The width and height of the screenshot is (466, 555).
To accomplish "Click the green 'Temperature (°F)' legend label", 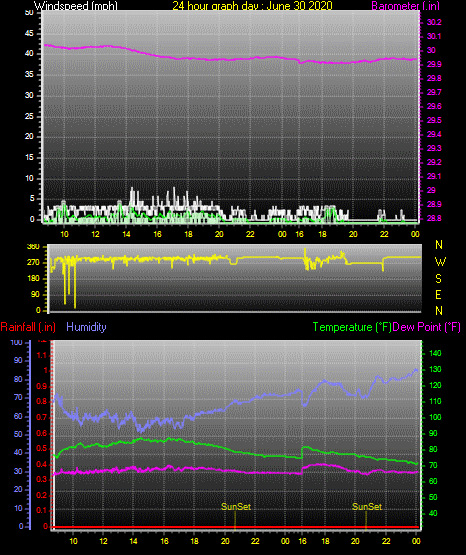I will [352, 327].
